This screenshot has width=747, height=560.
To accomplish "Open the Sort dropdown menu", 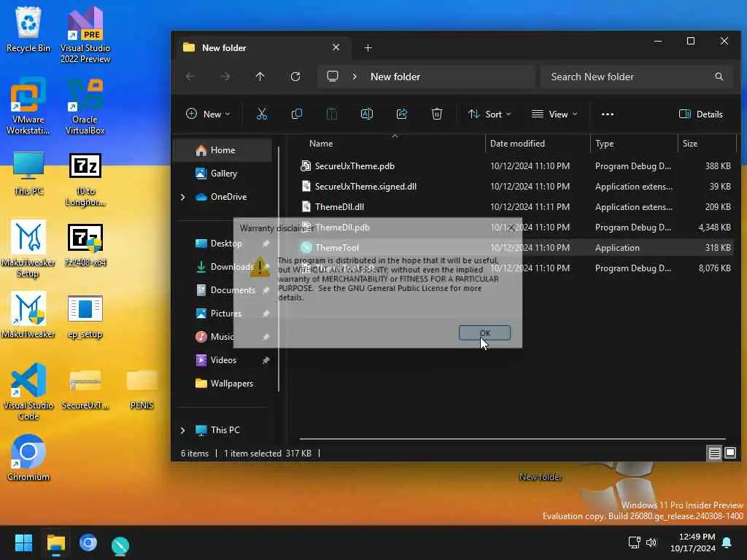I will (x=489, y=114).
